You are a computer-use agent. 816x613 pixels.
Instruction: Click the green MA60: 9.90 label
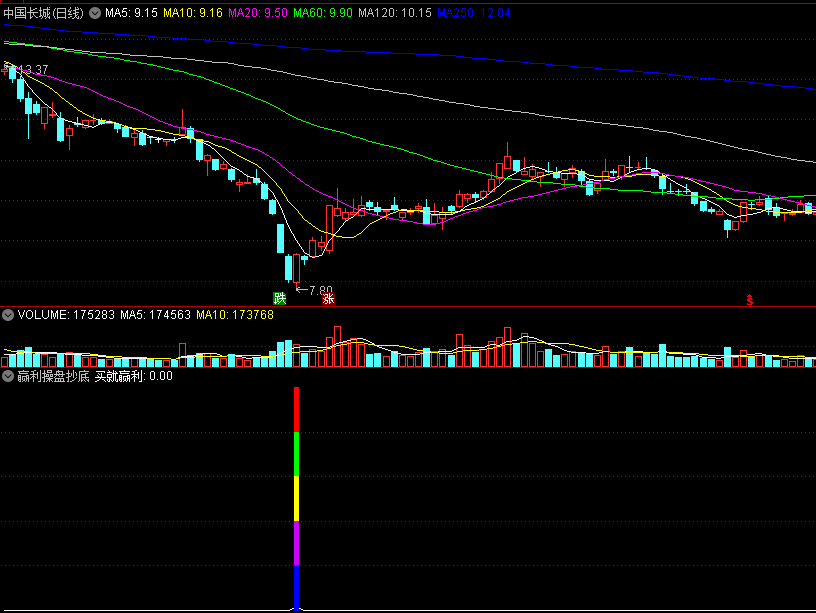pyautogui.click(x=323, y=13)
